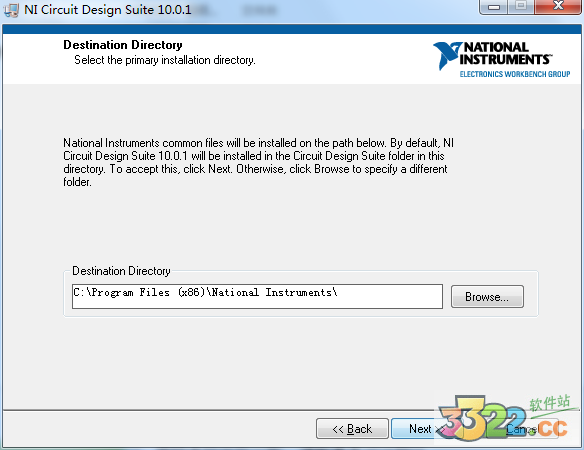Click the "Destination Directory" heading text
584x450 pixels.
coord(123,45)
